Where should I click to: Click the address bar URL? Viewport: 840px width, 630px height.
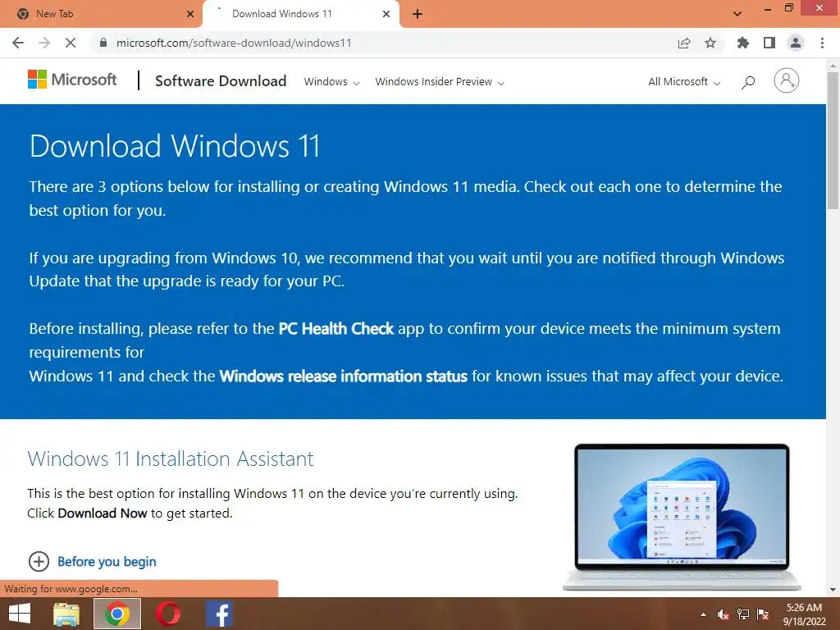pyautogui.click(x=234, y=43)
